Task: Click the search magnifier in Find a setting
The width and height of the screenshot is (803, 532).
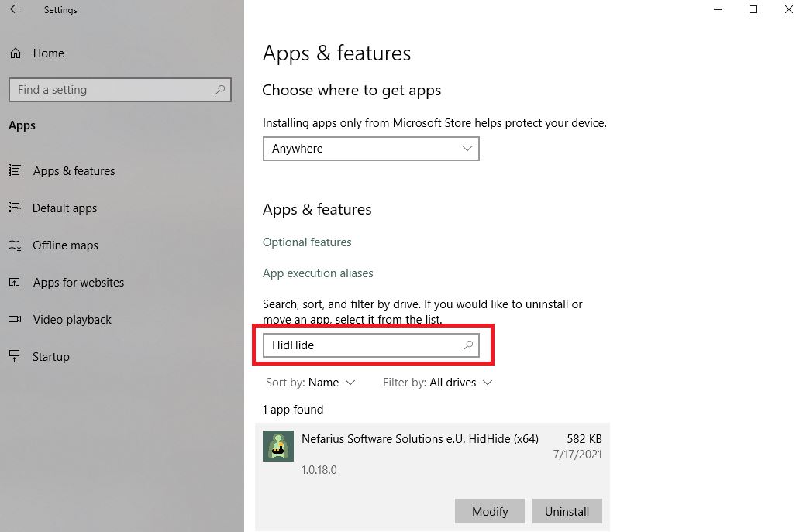Action: [219, 90]
